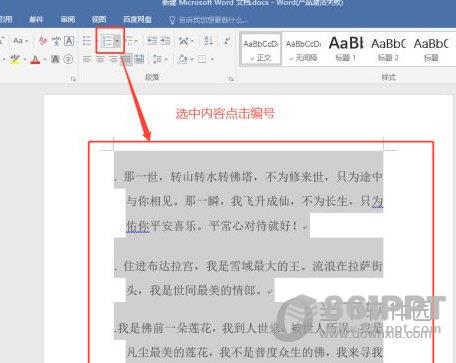Toggle Show/Hide paragraph marks
The height and width of the screenshot is (363, 456).
pyautogui.click(x=227, y=41)
